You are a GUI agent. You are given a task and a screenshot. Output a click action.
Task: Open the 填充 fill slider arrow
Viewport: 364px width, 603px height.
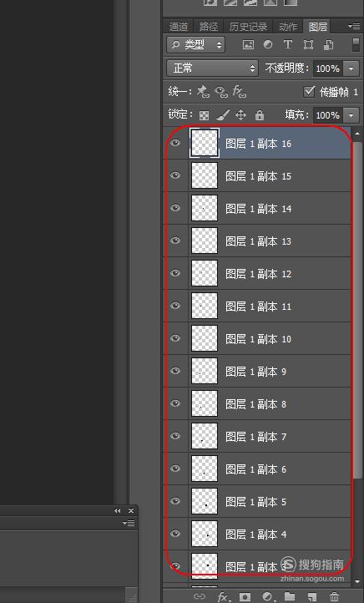pyautogui.click(x=351, y=115)
